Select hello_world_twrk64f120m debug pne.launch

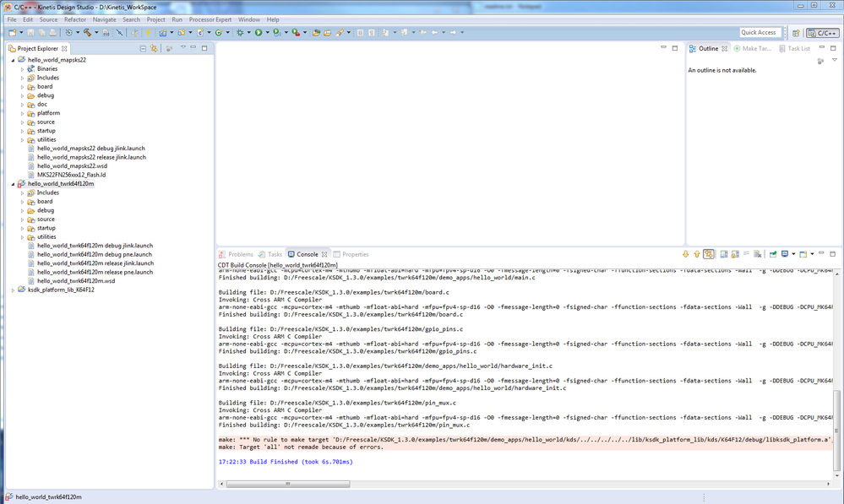[94, 254]
